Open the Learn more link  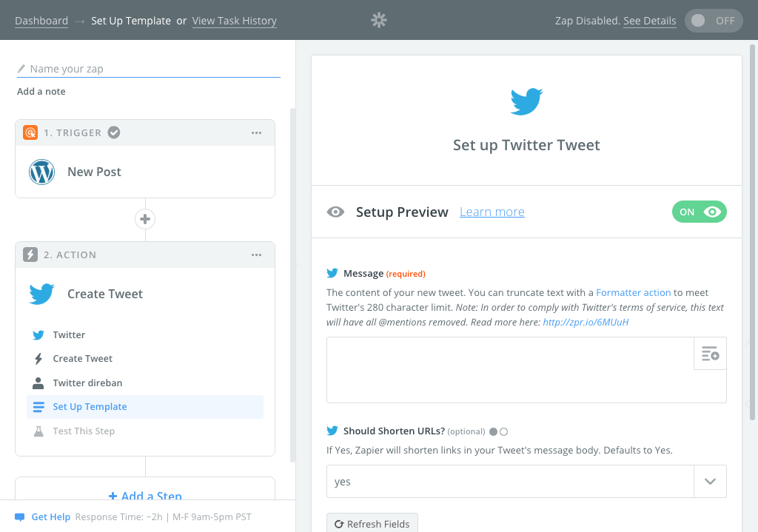pos(492,212)
